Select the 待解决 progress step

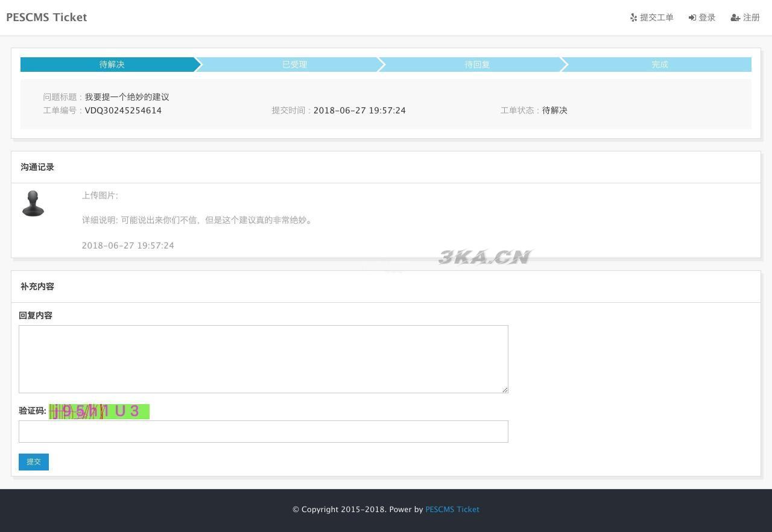click(112, 65)
